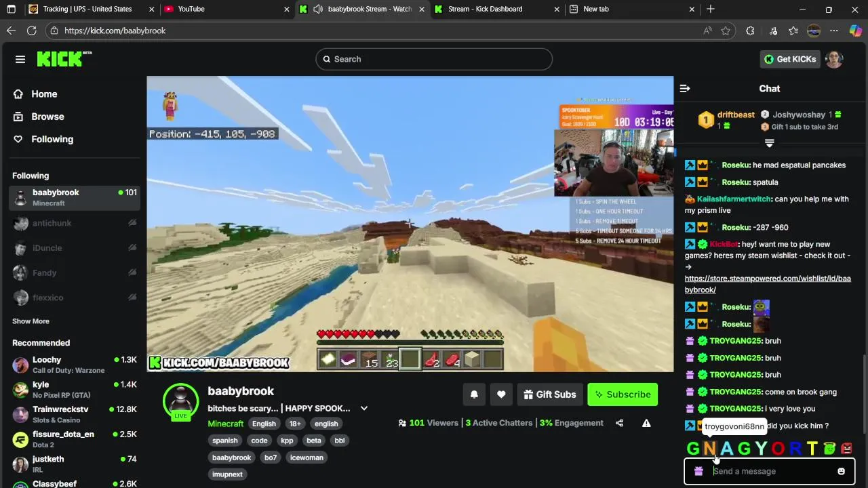Open antichunk in Following list
This screenshot has height=488, width=868.
pyautogui.click(x=75, y=223)
